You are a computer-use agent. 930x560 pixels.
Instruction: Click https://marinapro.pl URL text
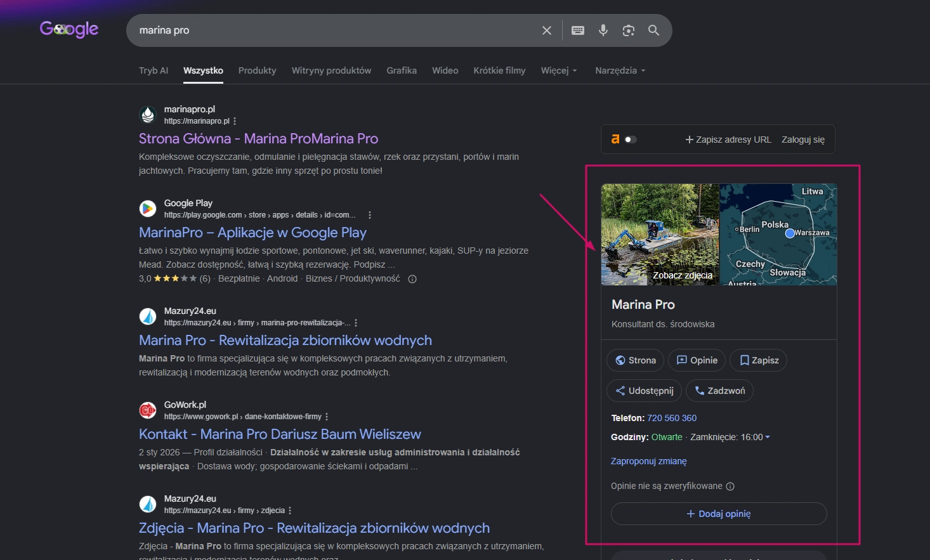pos(197,121)
